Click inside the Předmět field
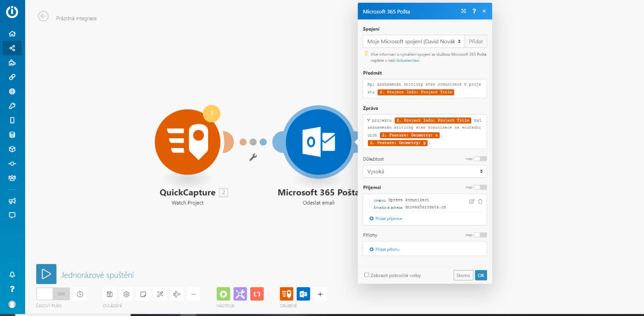Viewport: 644px width, 316px height. [425, 89]
